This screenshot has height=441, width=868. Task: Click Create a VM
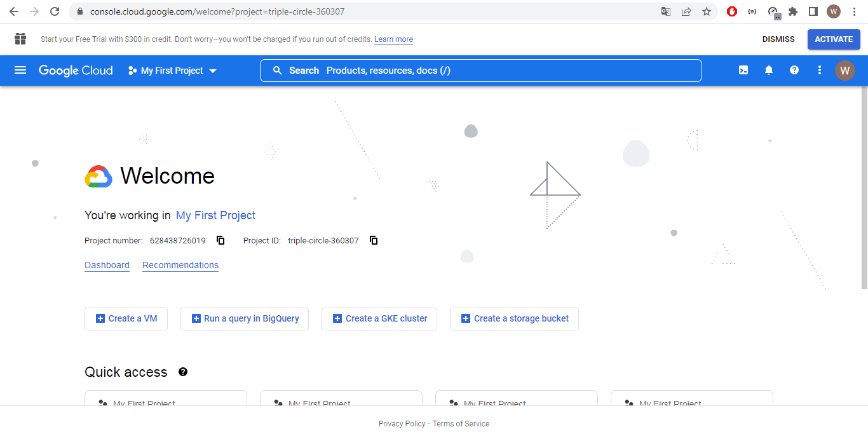[x=126, y=318]
